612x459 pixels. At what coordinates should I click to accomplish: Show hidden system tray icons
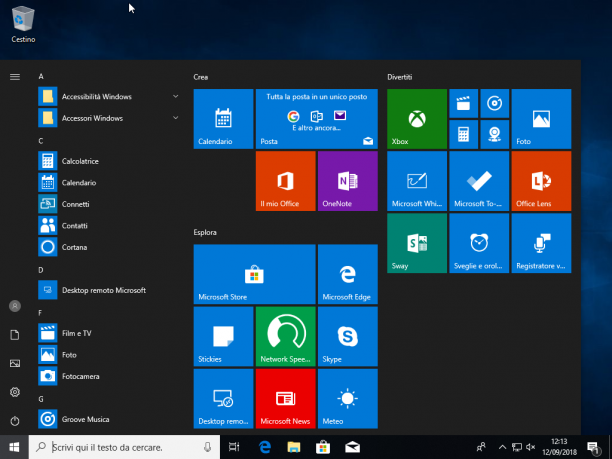click(502, 447)
